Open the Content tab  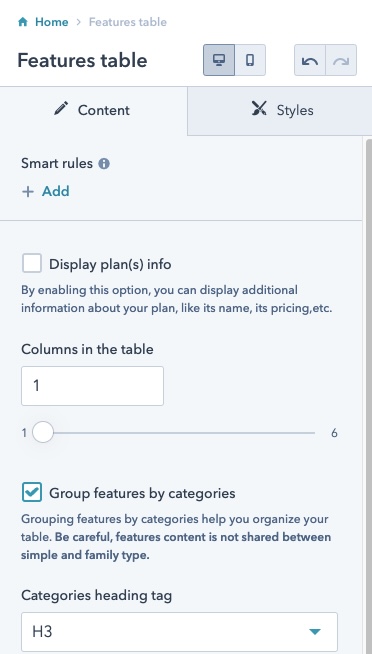coord(94,111)
